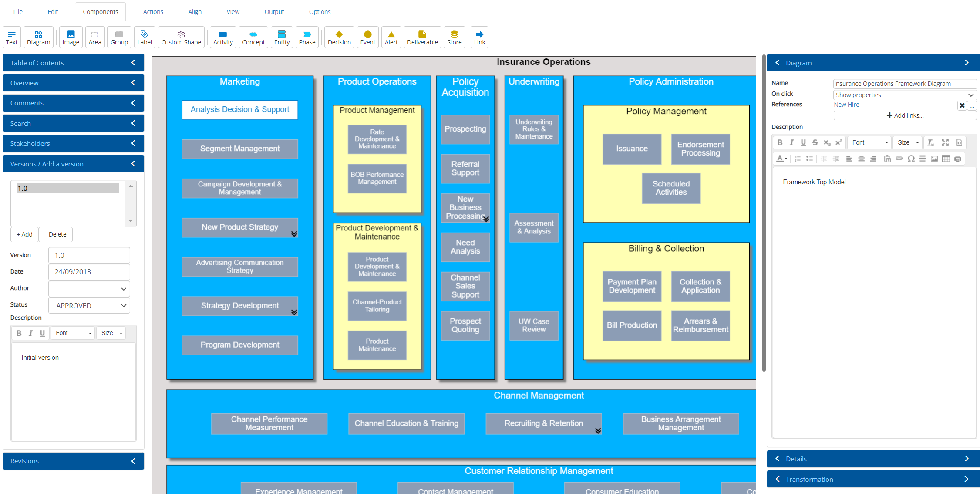The image size is (980, 497).
Task: Add a Store component from toolbar
Action: coord(454,37)
